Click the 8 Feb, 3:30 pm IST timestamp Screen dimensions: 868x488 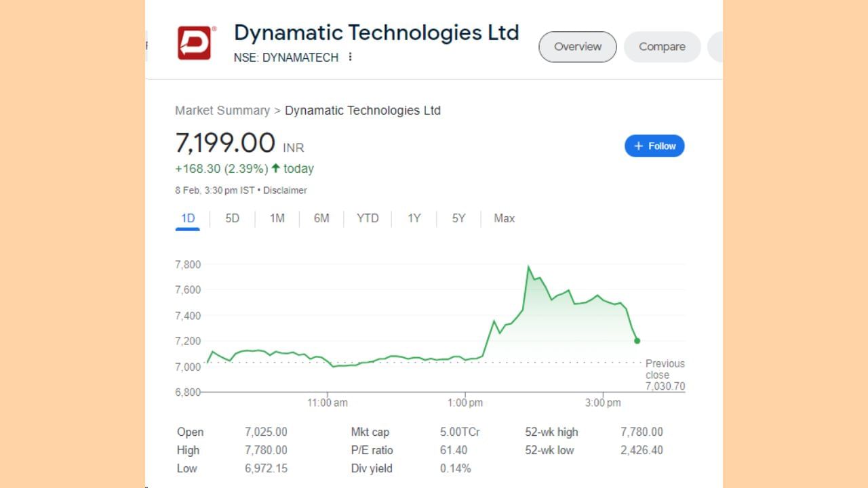(215, 190)
